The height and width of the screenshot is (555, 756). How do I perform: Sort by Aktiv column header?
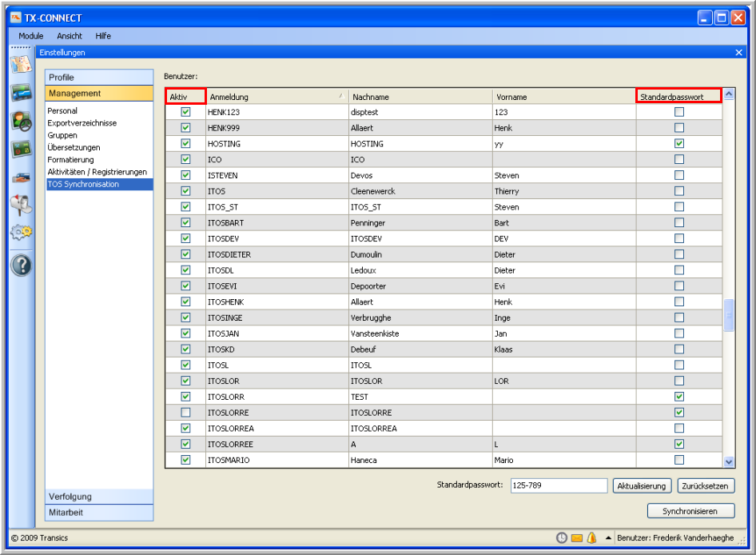coord(185,97)
